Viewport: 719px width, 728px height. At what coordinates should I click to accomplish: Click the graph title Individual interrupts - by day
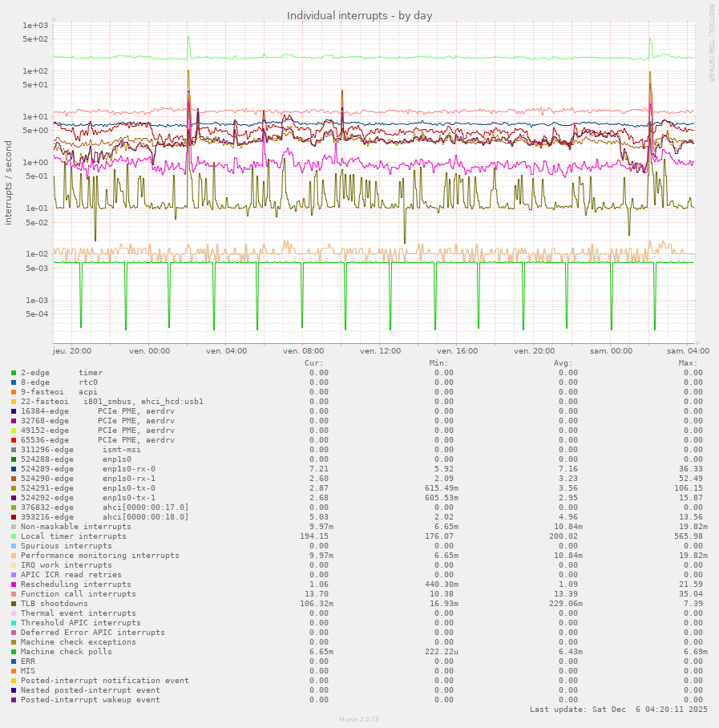(x=359, y=16)
